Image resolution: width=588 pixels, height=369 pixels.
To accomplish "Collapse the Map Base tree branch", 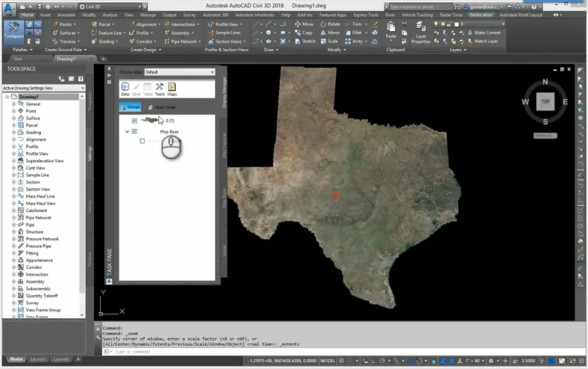I will 127,131.
